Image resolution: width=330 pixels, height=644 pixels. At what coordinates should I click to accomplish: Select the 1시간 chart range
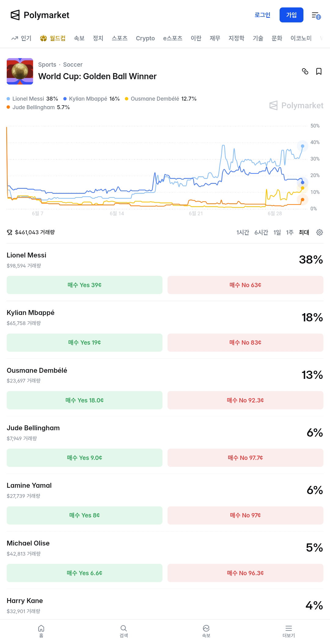tap(243, 232)
